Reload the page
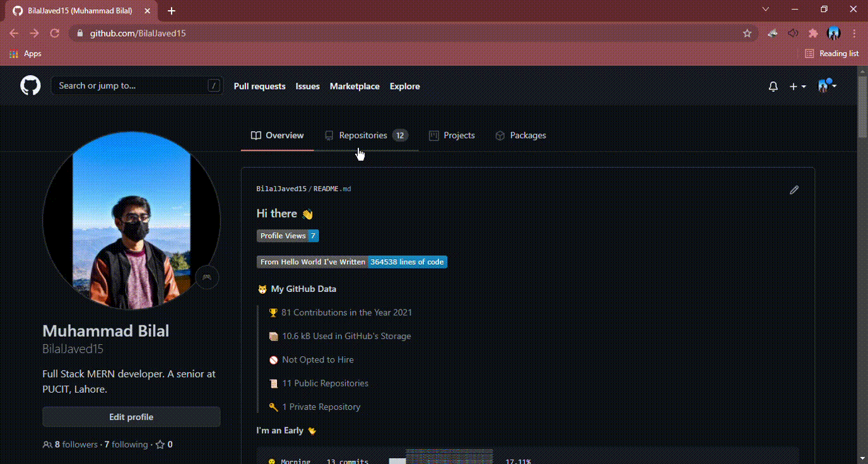 click(54, 33)
